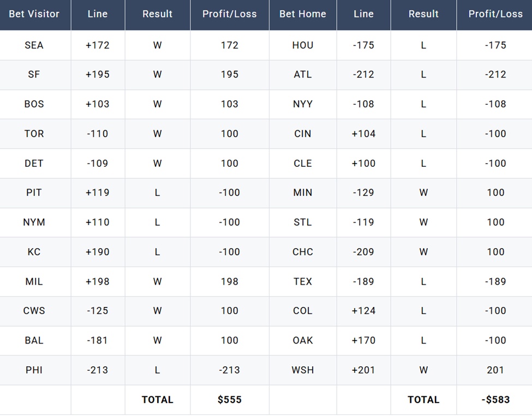The width and height of the screenshot is (532, 416).
Task: Select the HOU home team cell
Action: coord(302,45)
